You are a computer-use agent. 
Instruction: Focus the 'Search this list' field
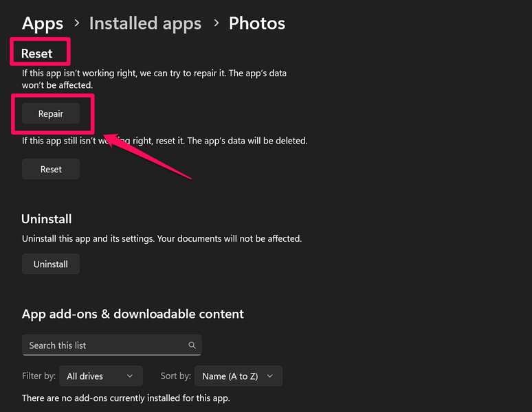103,345
